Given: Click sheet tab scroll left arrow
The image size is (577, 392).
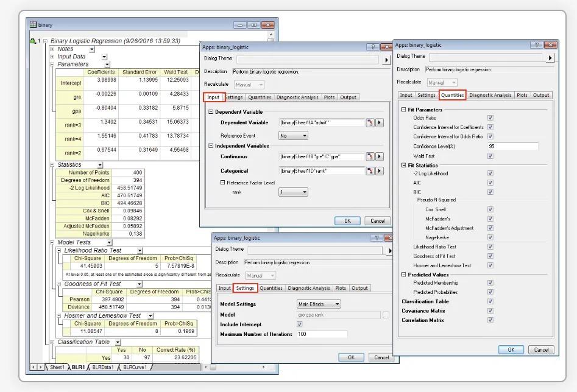Looking at the screenshot, I should pos(34,367).
